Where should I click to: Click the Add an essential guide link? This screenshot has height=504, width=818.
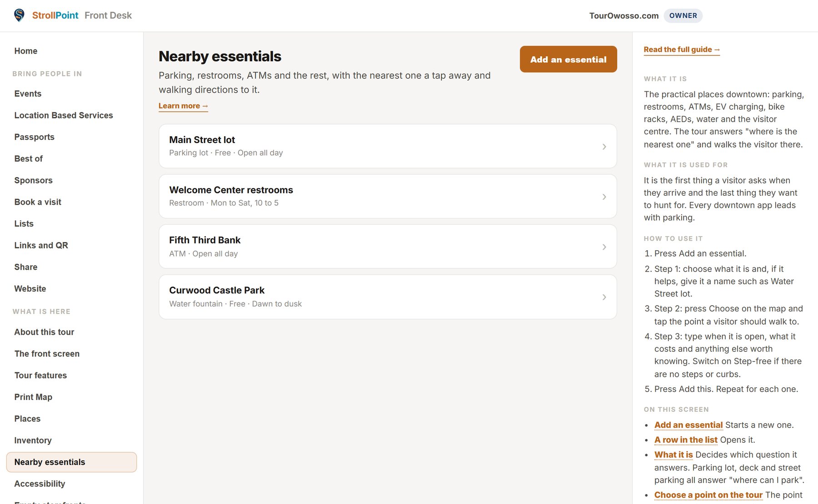coord(688,425)
